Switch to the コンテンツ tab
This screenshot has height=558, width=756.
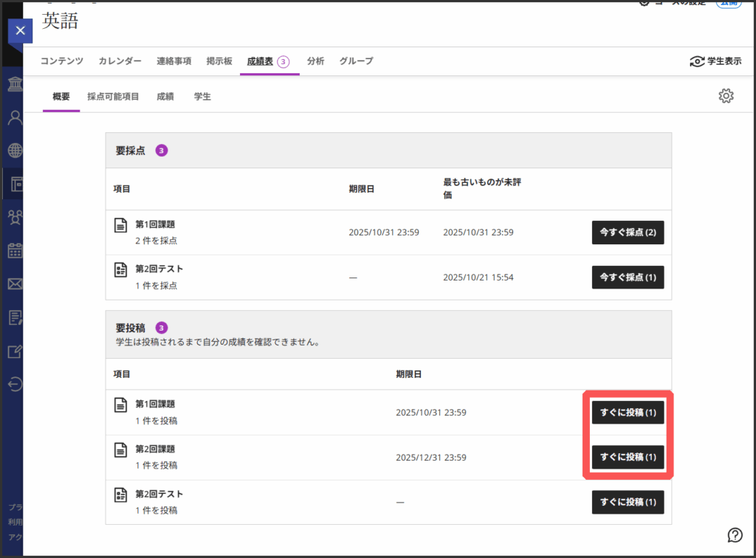pos(62,61)
